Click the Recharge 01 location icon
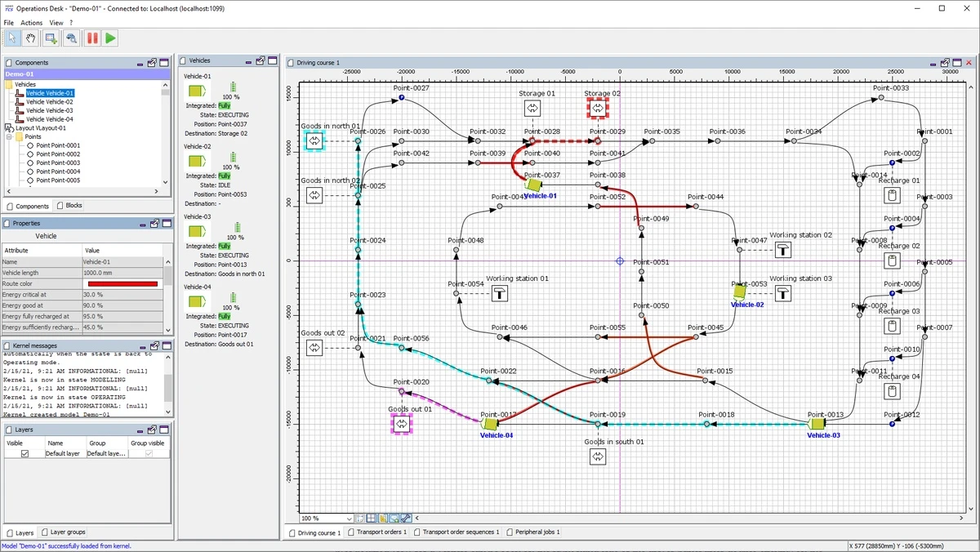 coord(892,195)
